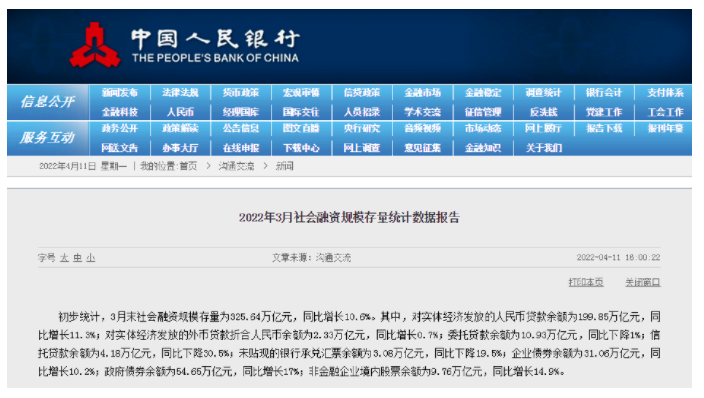Select 图文直播 in the service menu
This screenshot has width=704, height=398.
pos(301,128)
